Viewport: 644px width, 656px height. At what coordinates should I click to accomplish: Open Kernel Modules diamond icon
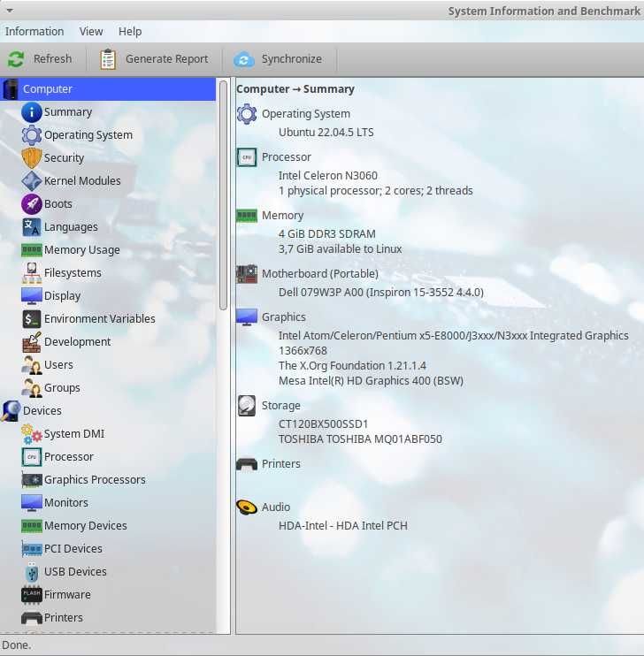(32, 180)
